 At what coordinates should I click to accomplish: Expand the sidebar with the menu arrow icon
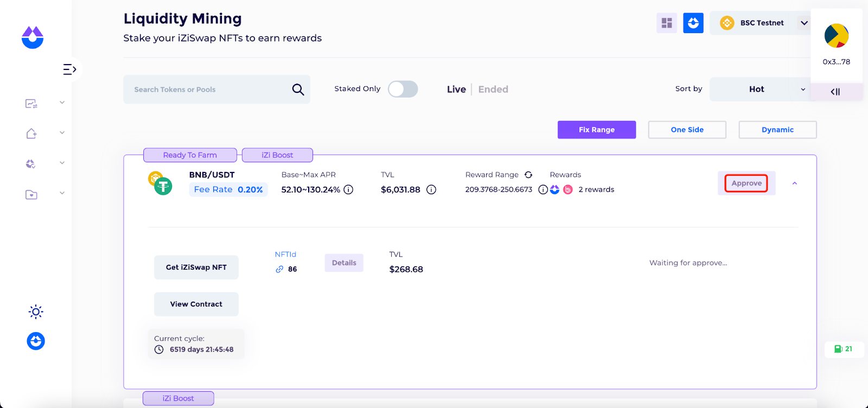point(69,69)
